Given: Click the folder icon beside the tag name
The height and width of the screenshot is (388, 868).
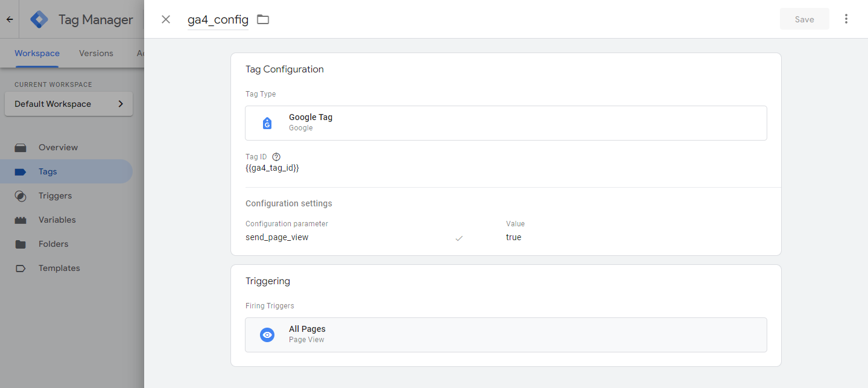Looking at the screenshot, I should pos(262,19).
